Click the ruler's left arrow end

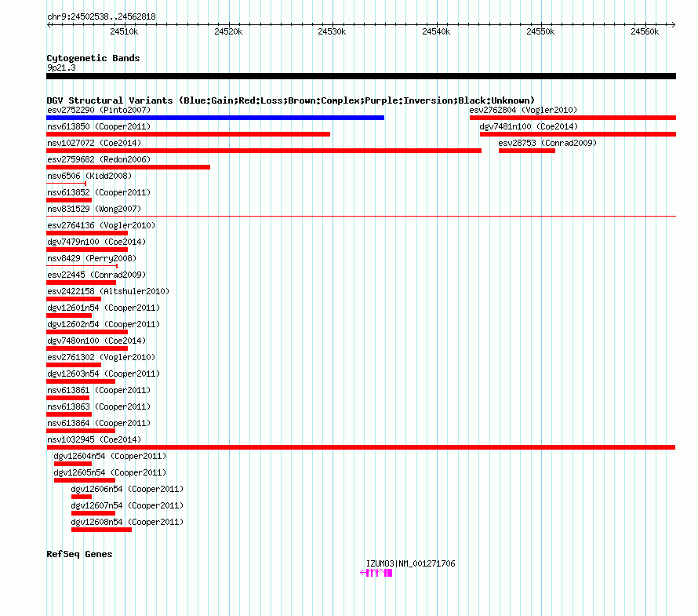[49, 24]
